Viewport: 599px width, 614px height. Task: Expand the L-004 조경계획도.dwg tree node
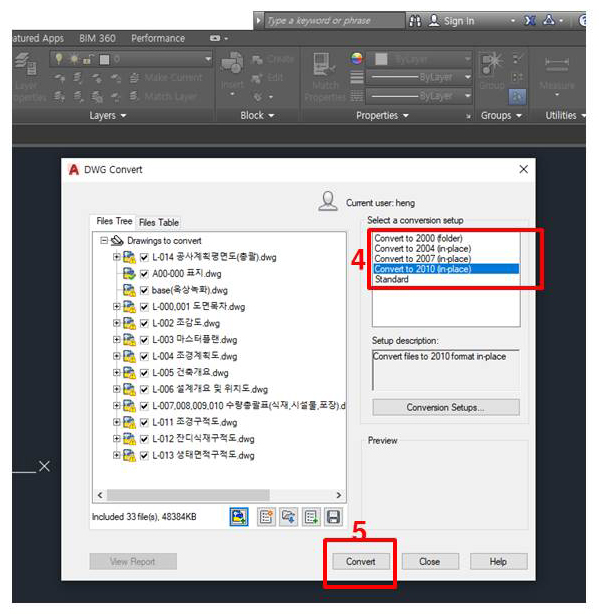116,356
